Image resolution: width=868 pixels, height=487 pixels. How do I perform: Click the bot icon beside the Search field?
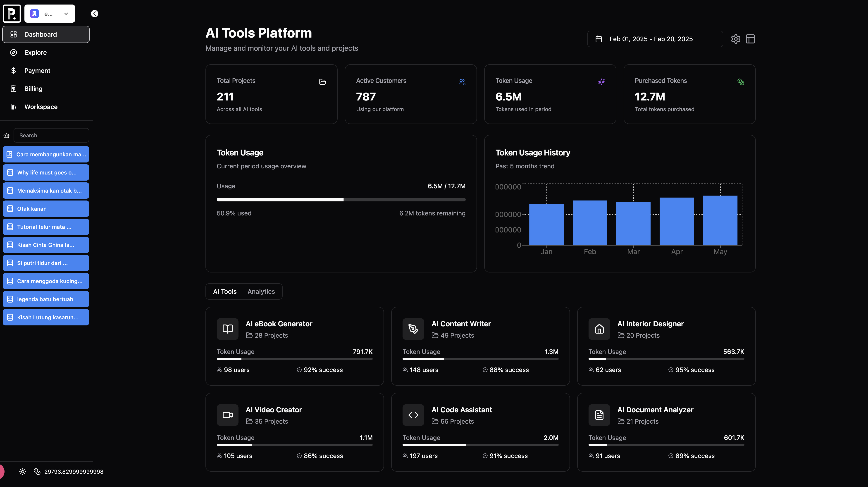click(x=6, y=136)
